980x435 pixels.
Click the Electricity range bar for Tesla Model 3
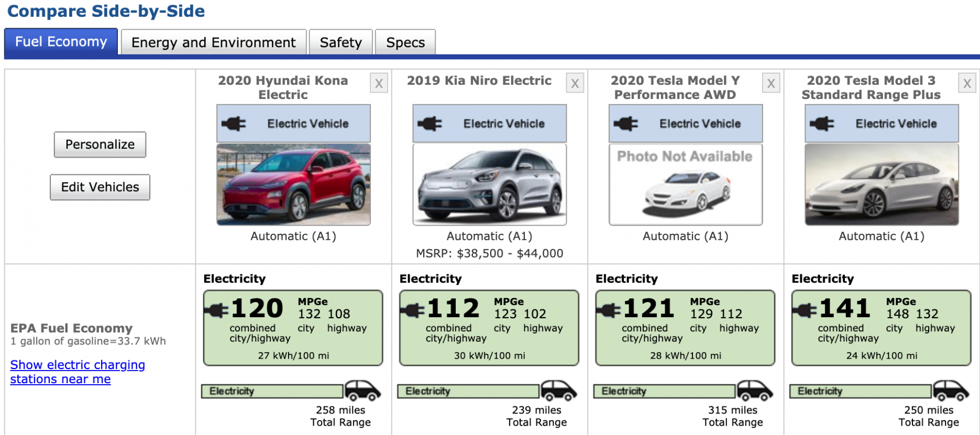861,391
